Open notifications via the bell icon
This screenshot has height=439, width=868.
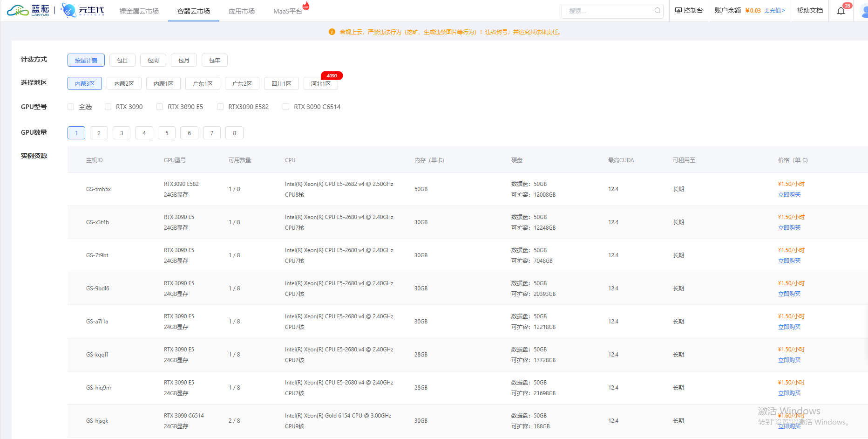coord(841,11)
